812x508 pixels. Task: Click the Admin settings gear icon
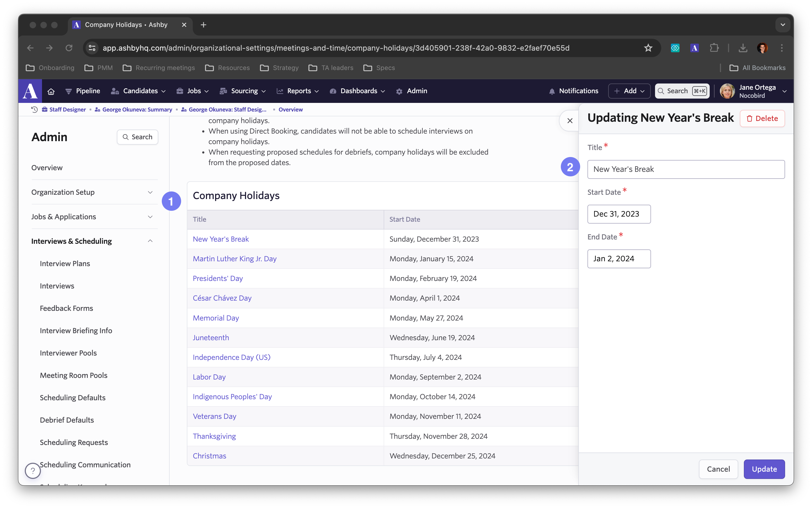point(400,91)
